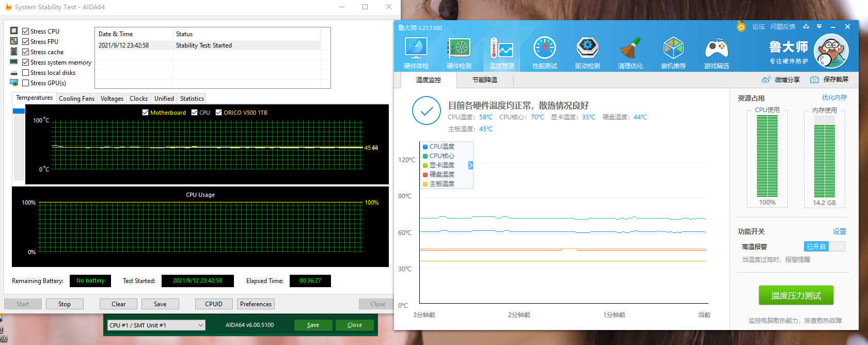This screenshot has height=345, width=868.
Task: Open 温度管理 temperature management module
Action: (x=501, y=53)
